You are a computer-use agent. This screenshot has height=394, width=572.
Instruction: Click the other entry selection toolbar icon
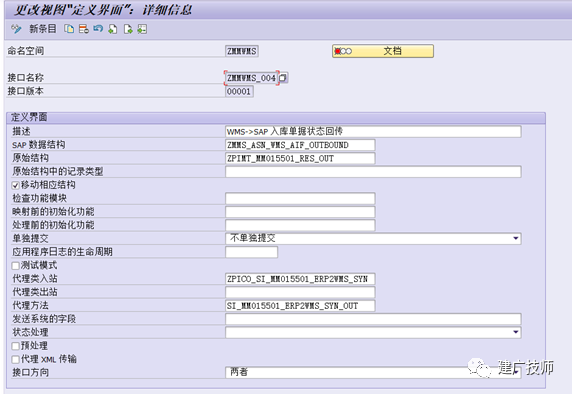pos(142,29)
